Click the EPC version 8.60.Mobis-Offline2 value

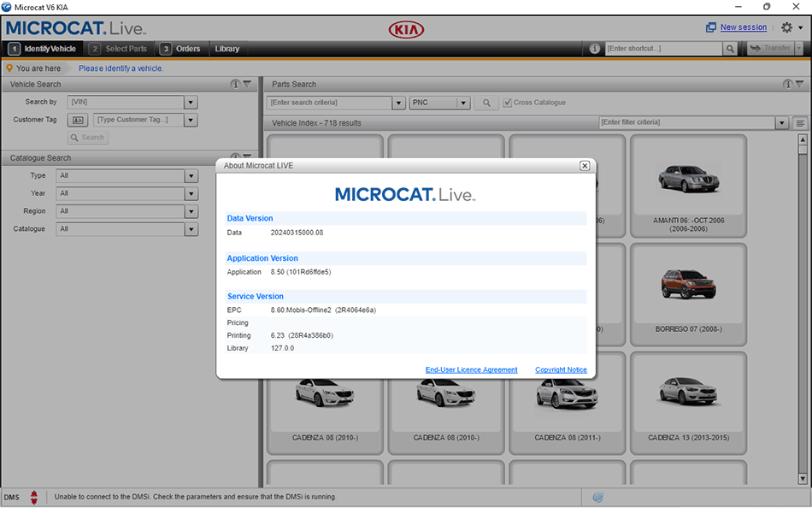click(323, 310)
